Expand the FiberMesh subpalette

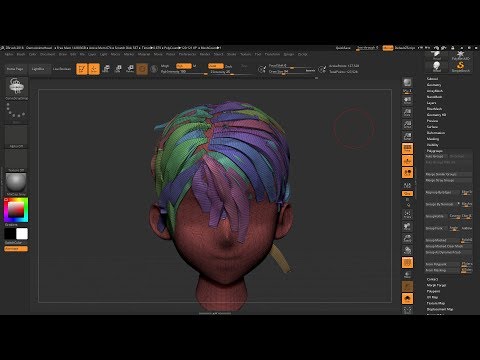(434, 109)
